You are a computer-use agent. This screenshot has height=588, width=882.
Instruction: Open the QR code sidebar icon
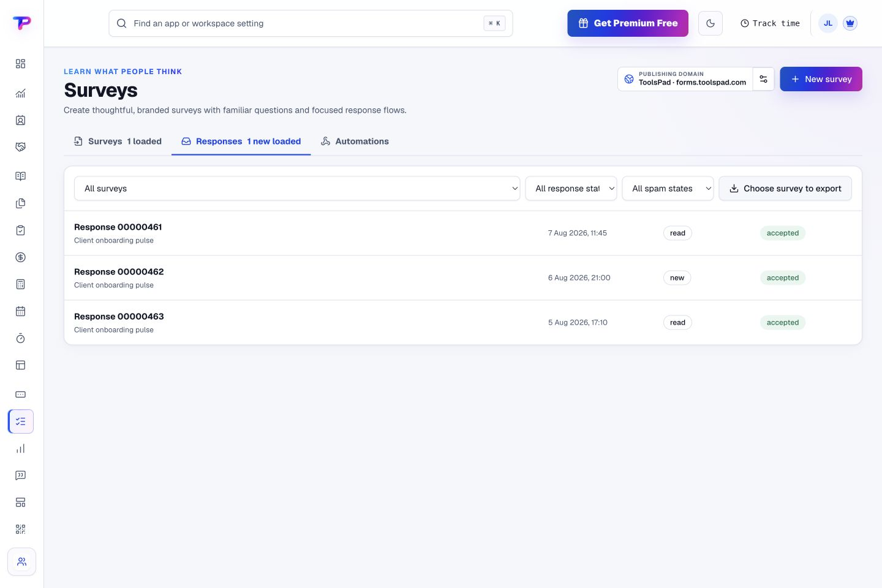pos(20,529)
